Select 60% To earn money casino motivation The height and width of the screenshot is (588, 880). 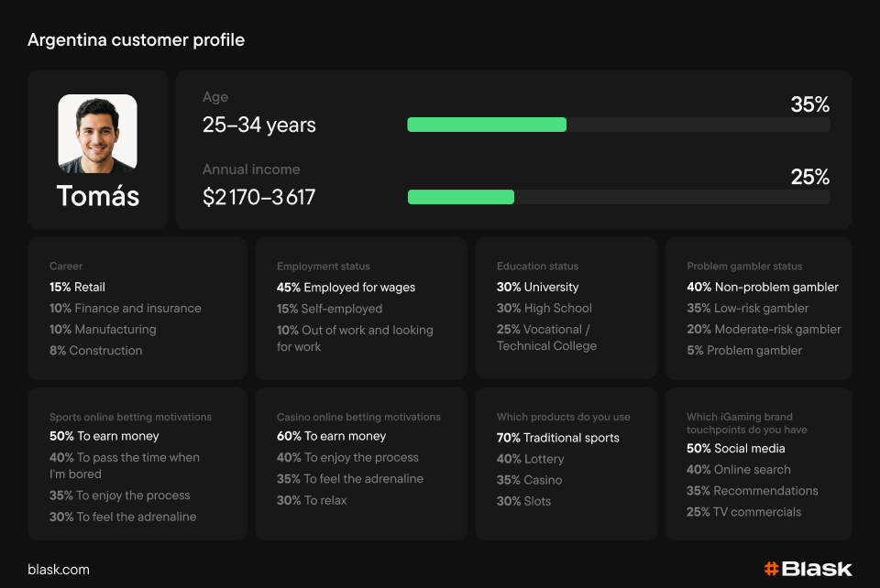point(331,436)
